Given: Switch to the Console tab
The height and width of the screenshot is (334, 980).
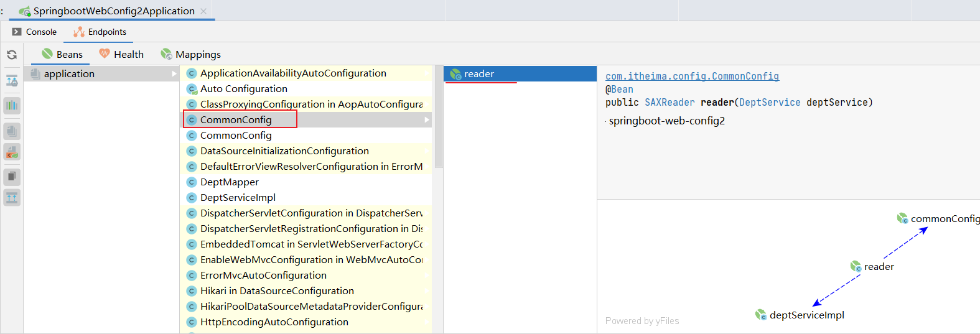Looking at the screenshot, I should tap(35, 32).
